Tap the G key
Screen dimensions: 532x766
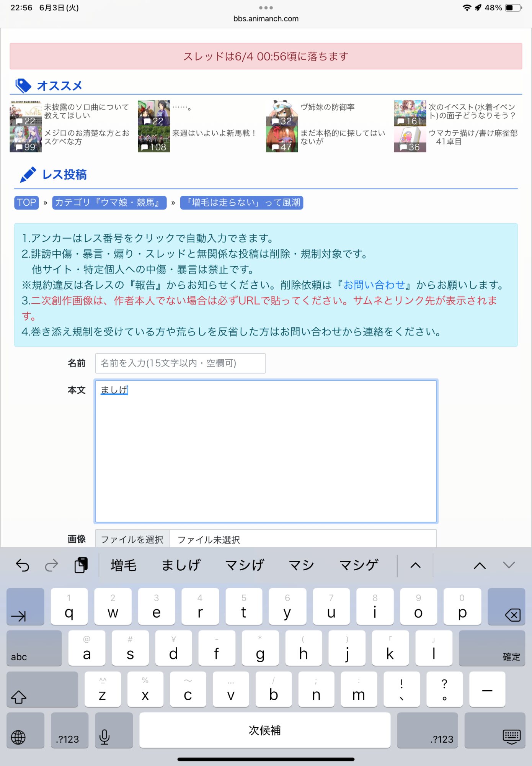pos(260,648)
